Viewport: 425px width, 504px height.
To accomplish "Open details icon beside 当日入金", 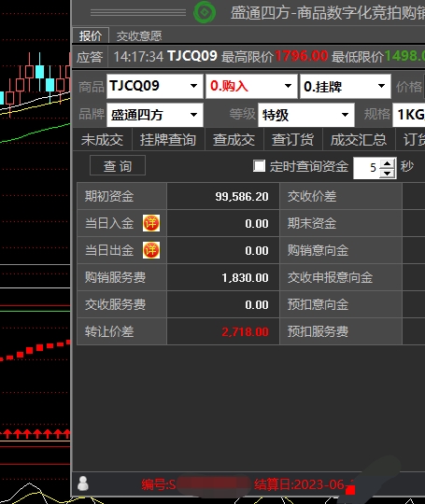I will pos(151,223).
